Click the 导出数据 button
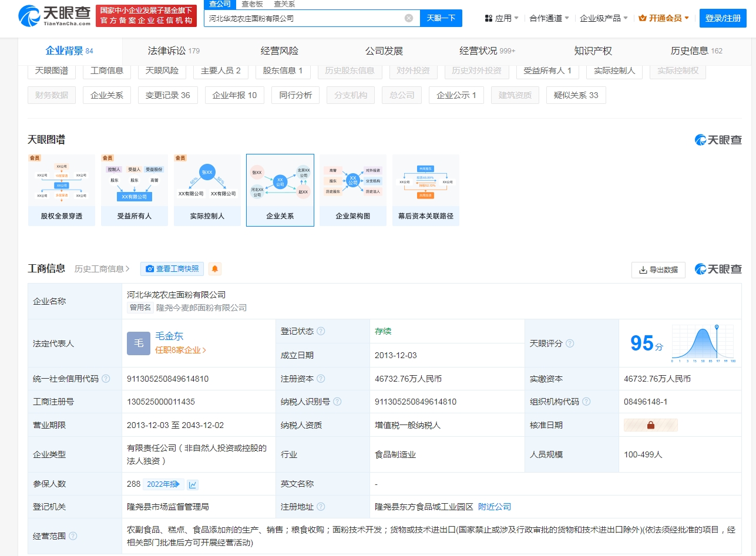The image size is (756, 556). (658, 270)
